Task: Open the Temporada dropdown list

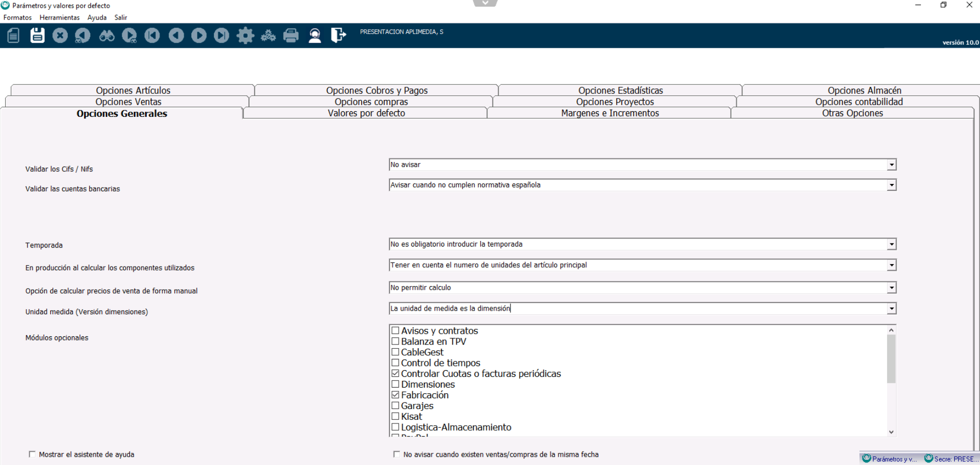Action: (x=891, y=245)
